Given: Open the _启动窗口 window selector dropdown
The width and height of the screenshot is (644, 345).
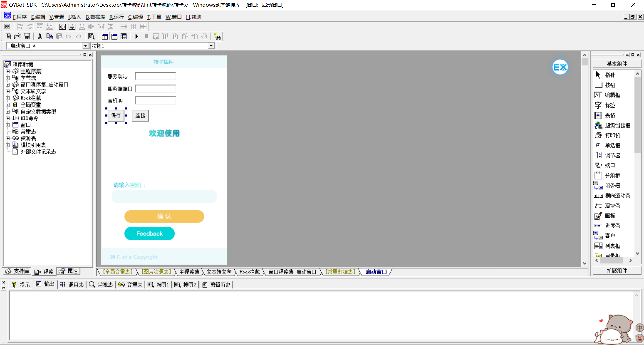Looking at the screenshot, I should [85, 46].
